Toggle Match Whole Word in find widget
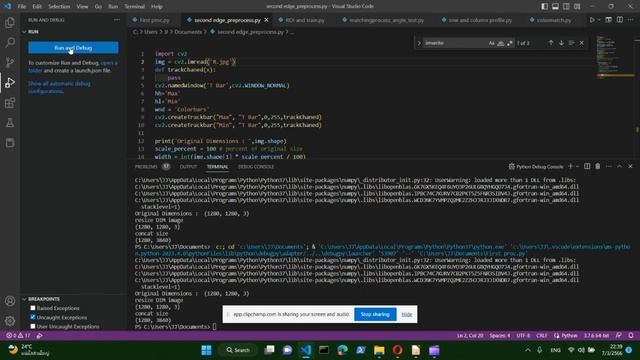640x360 pixels. click(500, 43)
